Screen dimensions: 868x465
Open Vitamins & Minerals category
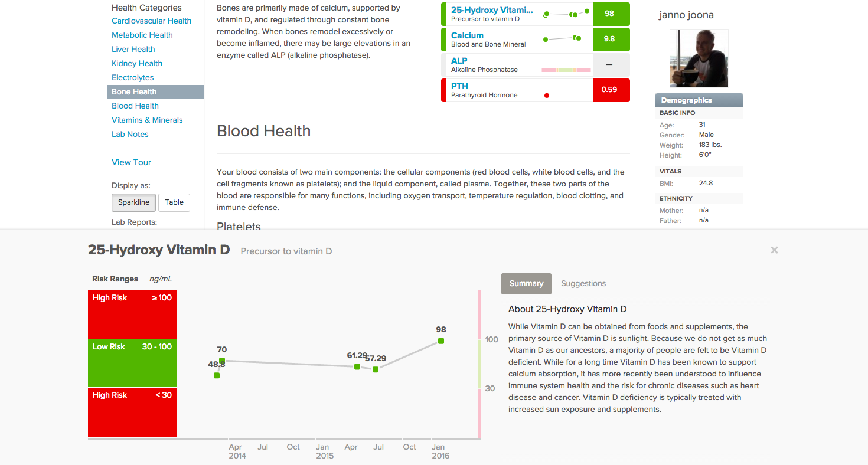147,120
